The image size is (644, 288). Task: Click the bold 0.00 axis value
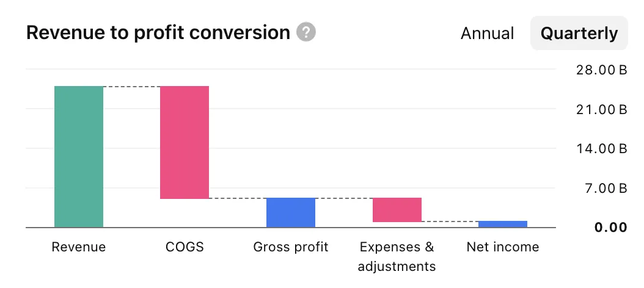610,228
